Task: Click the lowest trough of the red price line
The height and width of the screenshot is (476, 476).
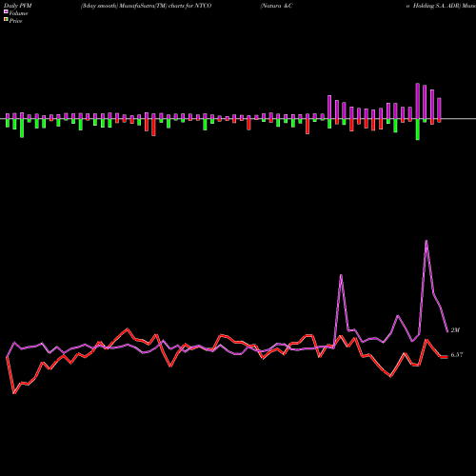Action: [x=14, y=393]
